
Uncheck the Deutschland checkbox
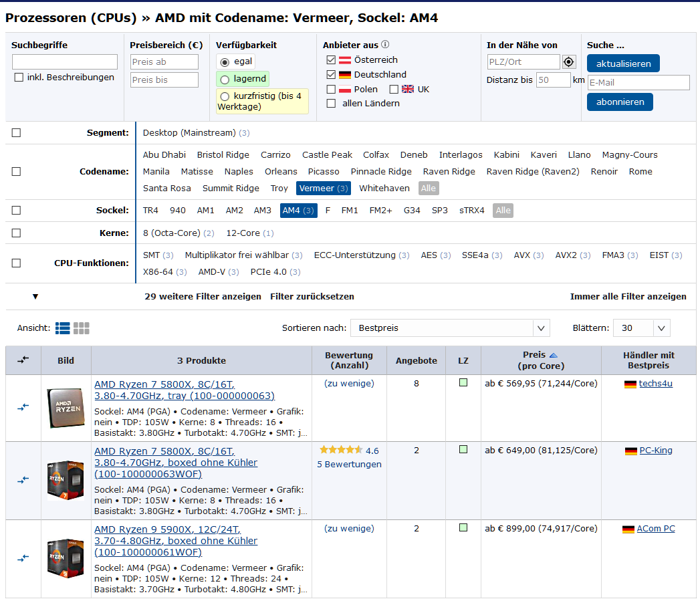[x=331, y=74]
